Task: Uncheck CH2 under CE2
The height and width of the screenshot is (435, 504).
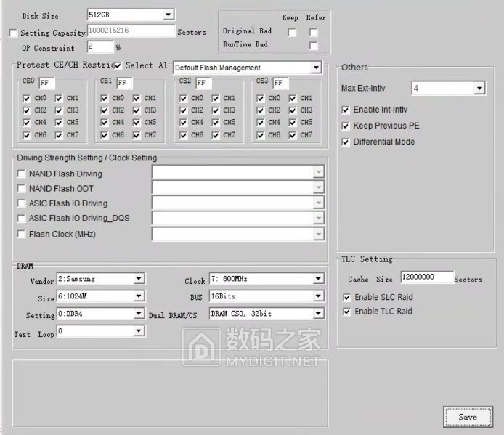Action: 184,110
